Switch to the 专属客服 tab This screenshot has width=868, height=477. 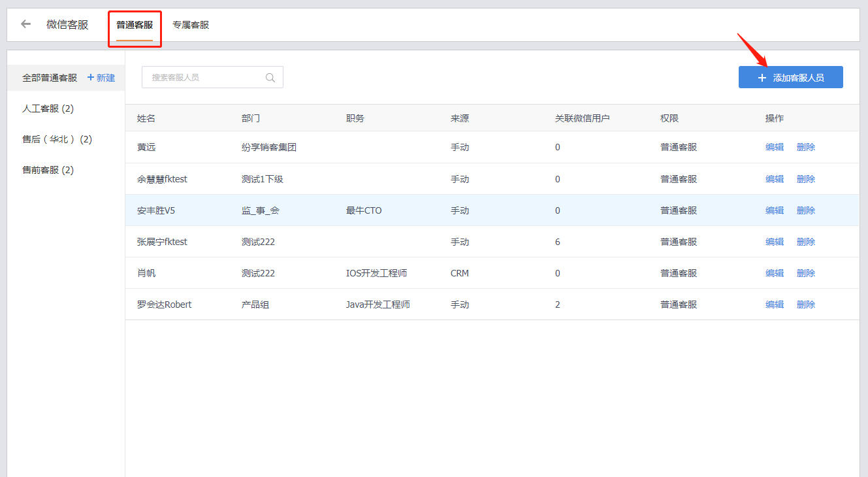tap(191, 25)
